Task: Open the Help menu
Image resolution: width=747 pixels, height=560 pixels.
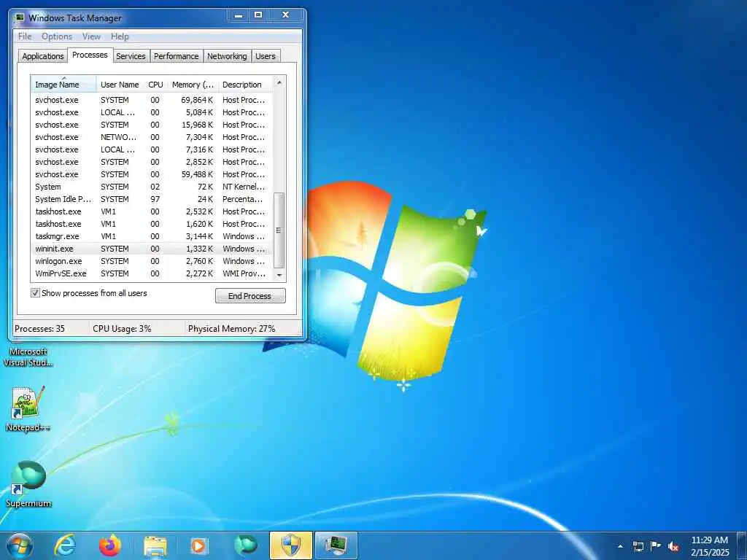Action: click(120, 36)
